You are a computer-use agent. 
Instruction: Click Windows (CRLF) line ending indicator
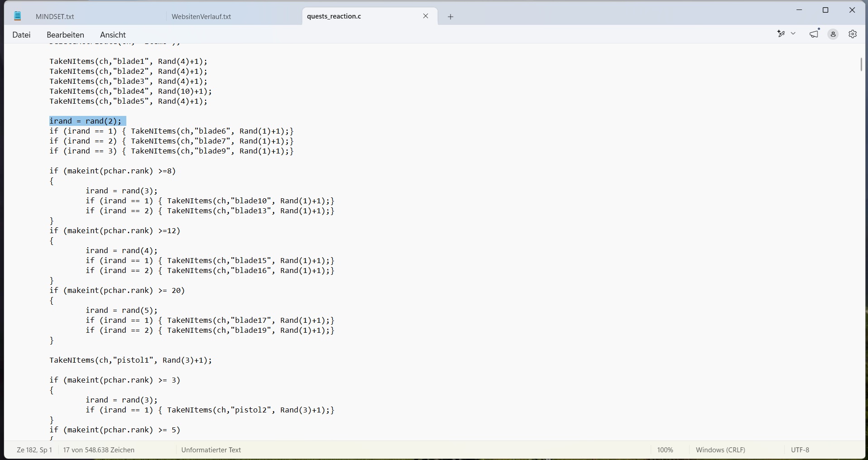click(720, 450)
